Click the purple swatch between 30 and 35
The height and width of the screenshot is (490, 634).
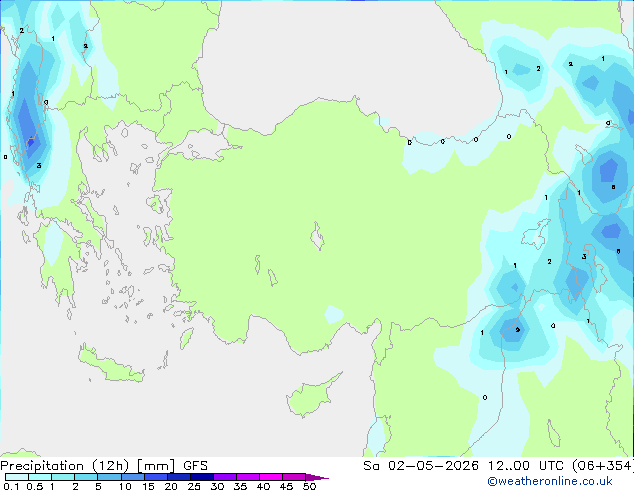click(225, 477)
